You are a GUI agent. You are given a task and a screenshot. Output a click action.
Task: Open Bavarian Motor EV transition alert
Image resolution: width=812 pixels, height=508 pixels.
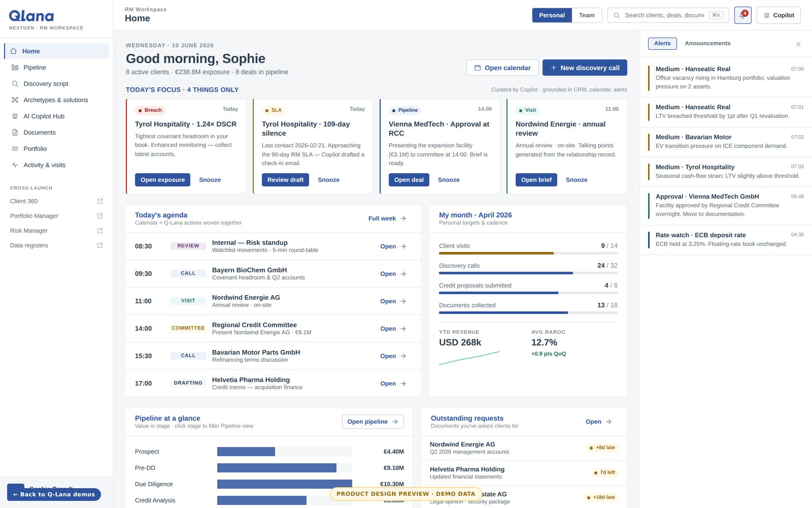726,142
